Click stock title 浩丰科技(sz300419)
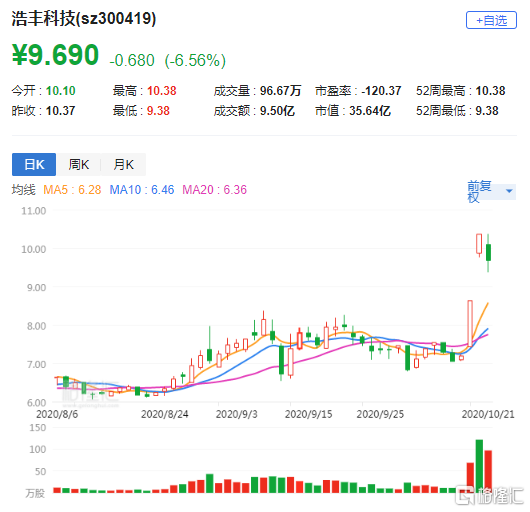Screen dimensions: 530x512 84,18
